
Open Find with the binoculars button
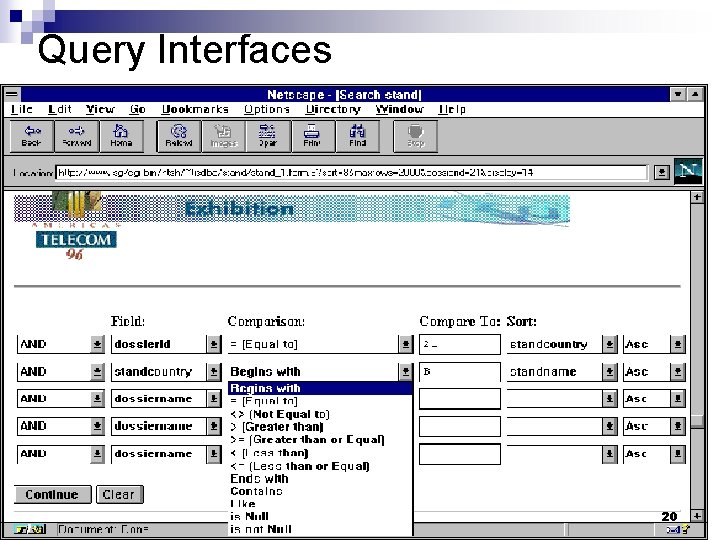click(358, 136)
